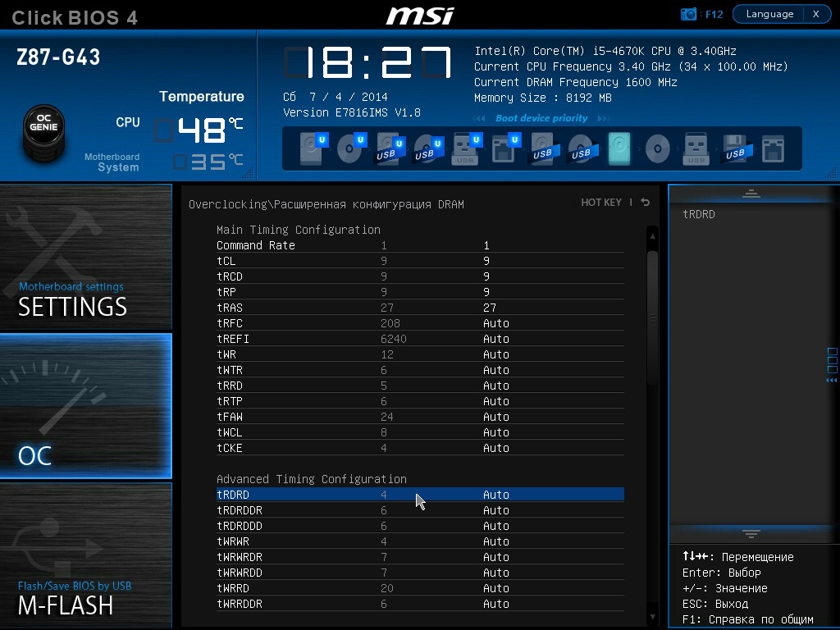Set the tWR Auto value field
The width and height of the screenshot is (840, 630).
click(496, 354)
